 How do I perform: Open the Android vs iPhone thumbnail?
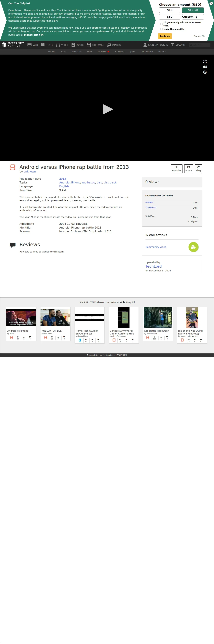coord(21,318)
